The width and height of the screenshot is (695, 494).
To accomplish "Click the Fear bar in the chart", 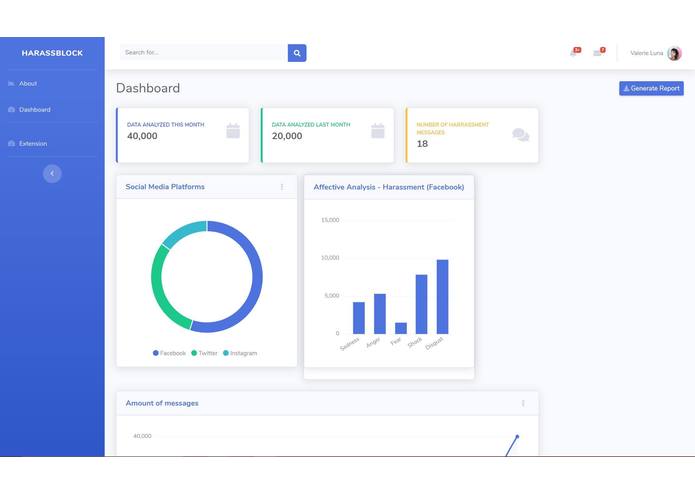I will (401, 328).
